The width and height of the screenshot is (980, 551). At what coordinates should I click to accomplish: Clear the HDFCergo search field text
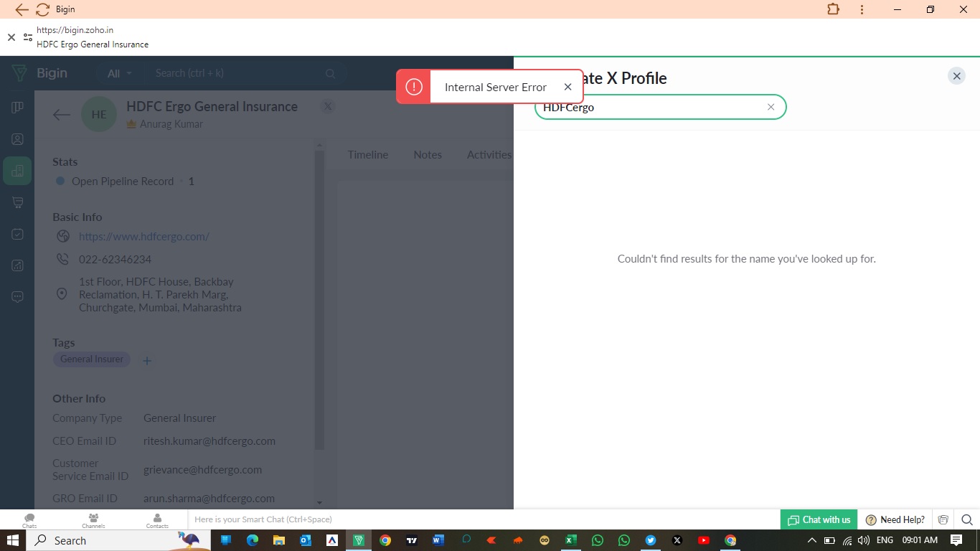[x=771, y=107]
